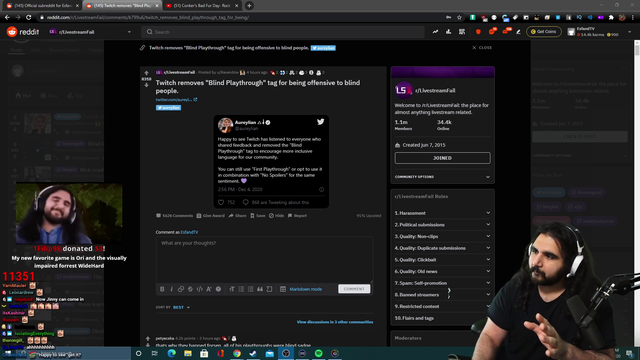Image resolution: width=640 pixels, height=360 pixels.
Task: Submit with the Comment button
Action: [x=354, y=289]
